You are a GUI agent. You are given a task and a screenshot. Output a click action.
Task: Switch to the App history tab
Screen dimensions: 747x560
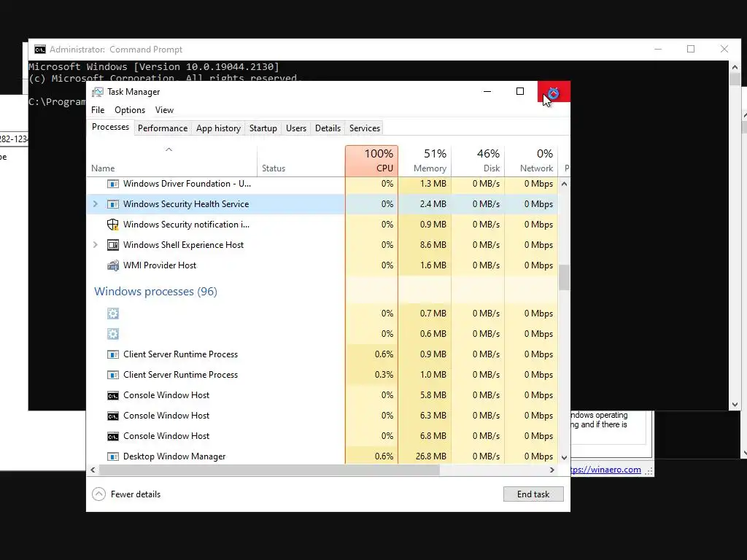(218, 128)
